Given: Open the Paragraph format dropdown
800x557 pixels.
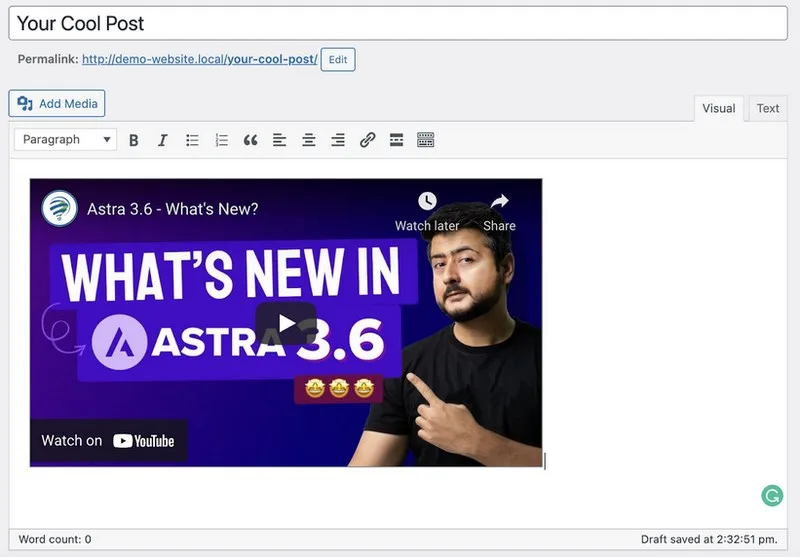Looking at the screenshot, I should point(66,140).
